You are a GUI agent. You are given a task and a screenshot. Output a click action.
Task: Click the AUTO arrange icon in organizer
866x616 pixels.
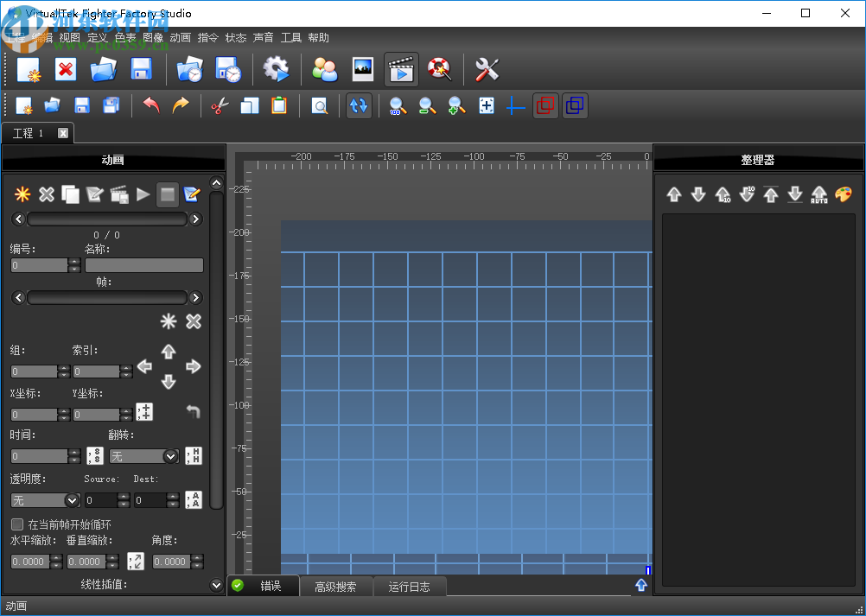(819, 194)
